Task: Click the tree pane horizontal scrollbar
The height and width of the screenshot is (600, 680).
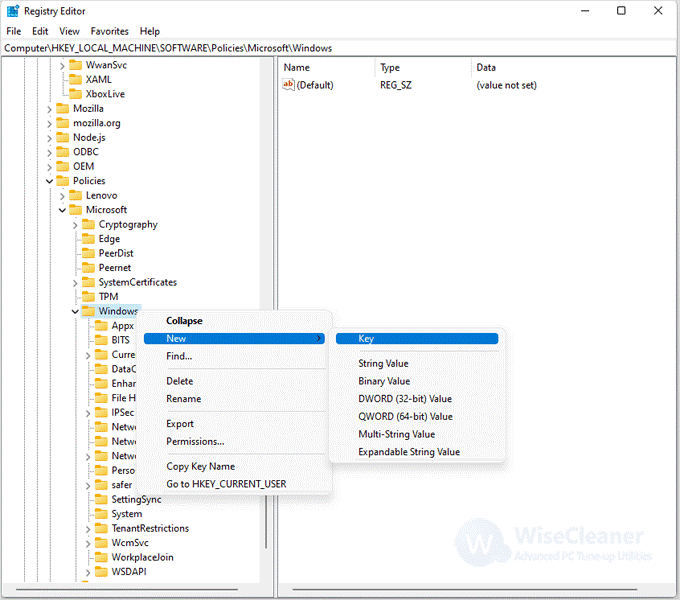Action: (x=127, y=590)
